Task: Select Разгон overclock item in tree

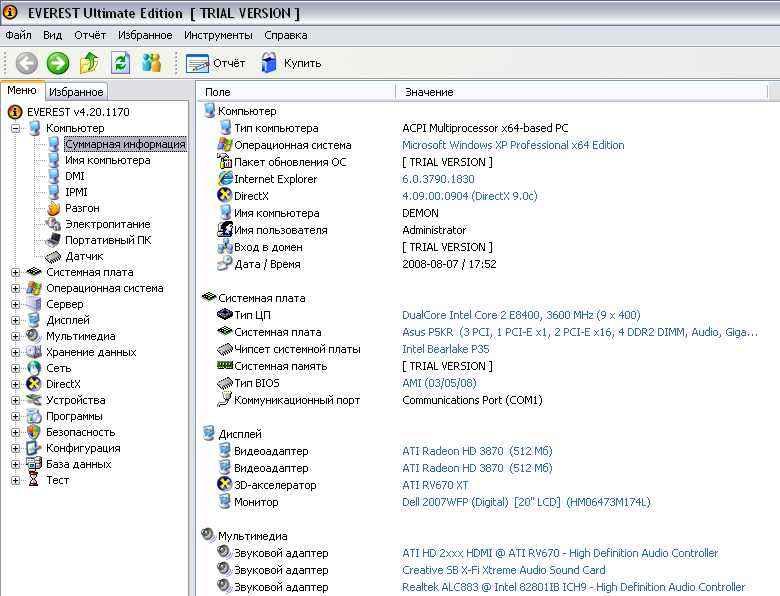Action: (82, 208)
